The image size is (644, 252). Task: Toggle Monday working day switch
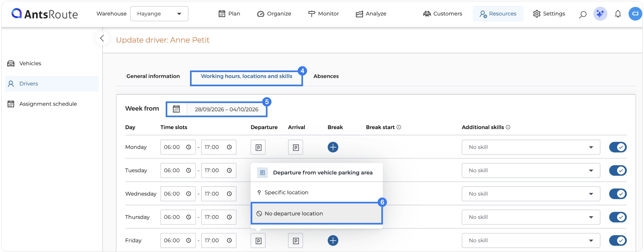(618, 147)
